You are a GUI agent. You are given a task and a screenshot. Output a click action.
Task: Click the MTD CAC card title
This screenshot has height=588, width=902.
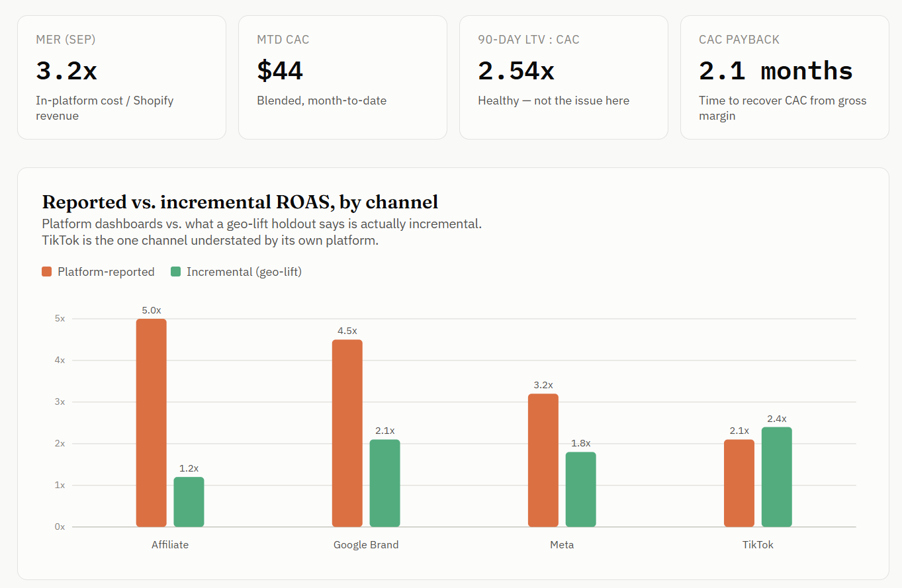pos(283,40)
